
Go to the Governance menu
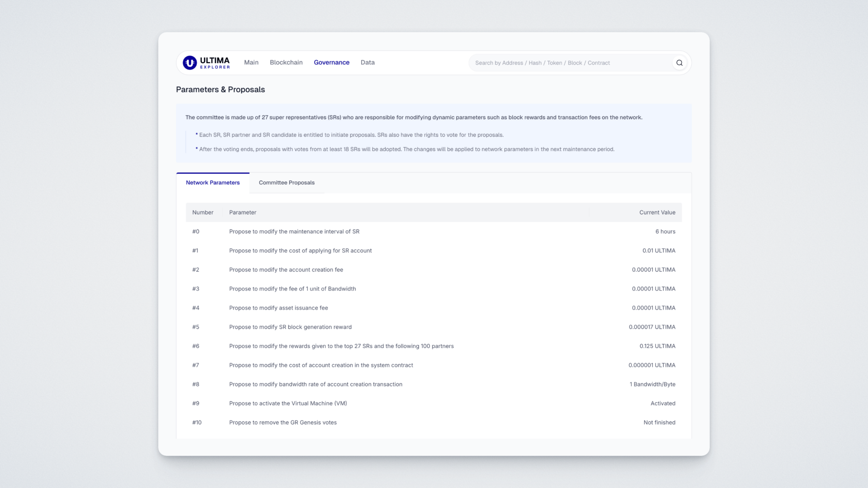pos(331,62)
